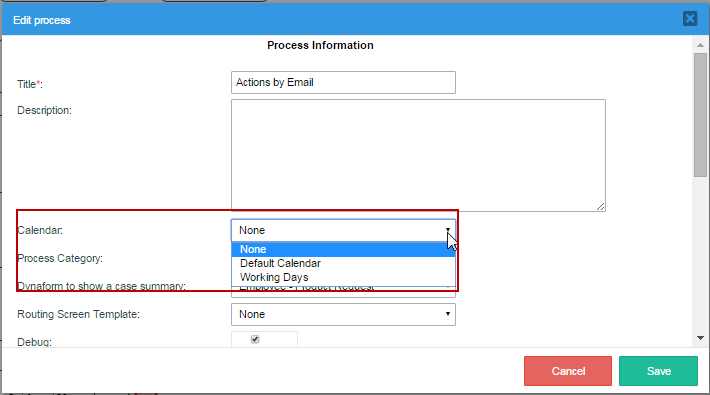Click the scrollbar down arrow icon
The width and height of the screenshot is (710, 395).
(700, 338)
